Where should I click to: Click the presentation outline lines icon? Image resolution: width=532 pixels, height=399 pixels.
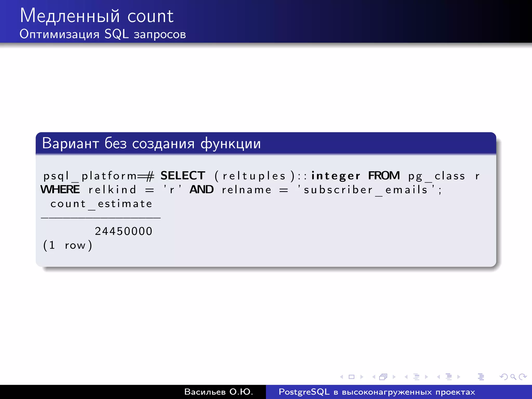481,377
